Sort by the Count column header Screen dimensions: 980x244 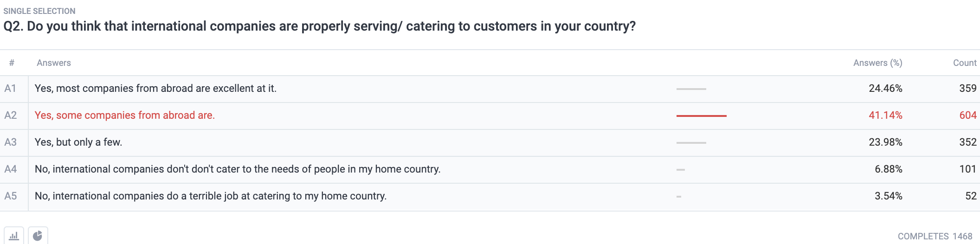965,63
